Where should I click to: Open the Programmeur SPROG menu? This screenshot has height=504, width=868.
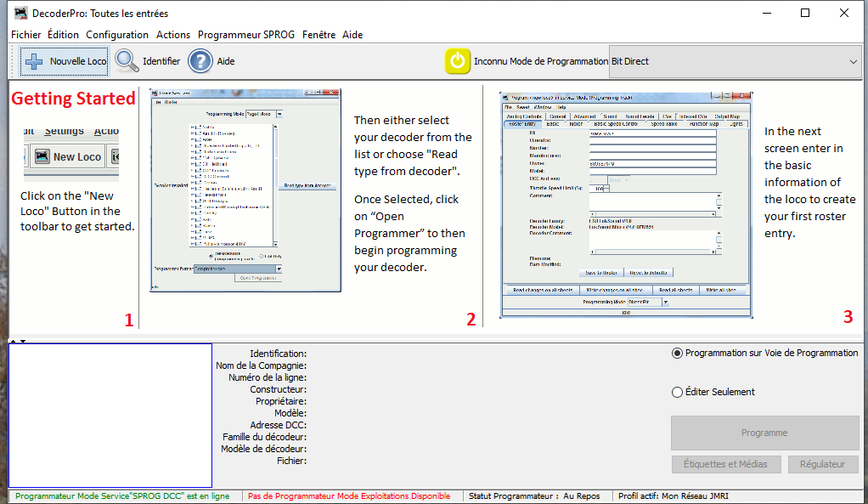tap(245, 34)
